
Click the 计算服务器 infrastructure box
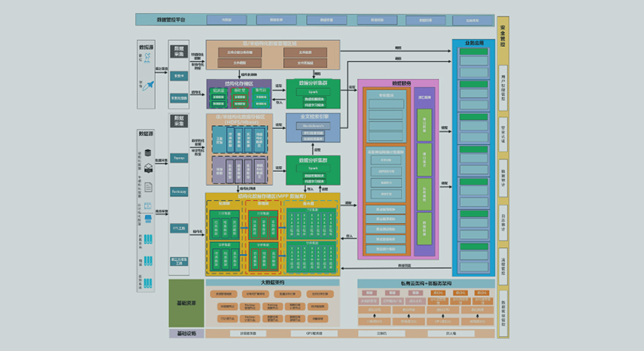248,333
